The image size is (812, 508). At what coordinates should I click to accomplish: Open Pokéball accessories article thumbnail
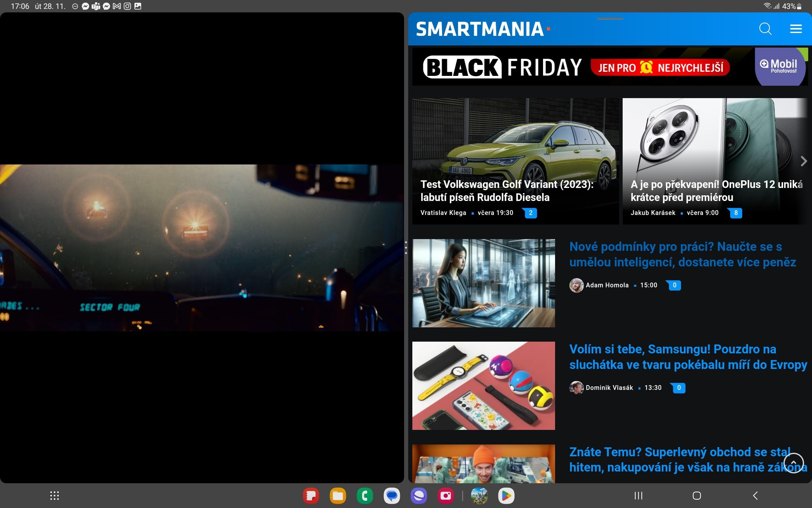click(483, 386)
